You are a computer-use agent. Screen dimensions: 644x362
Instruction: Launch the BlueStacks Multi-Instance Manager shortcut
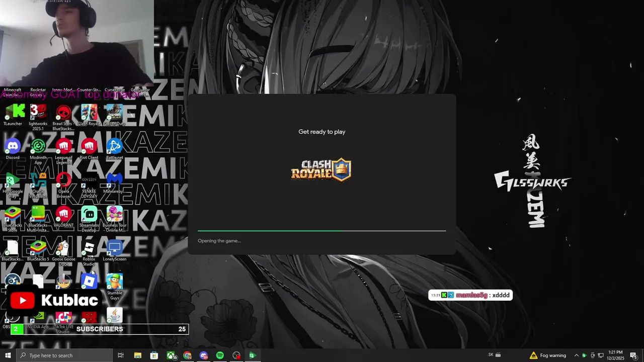coord(38,219)
